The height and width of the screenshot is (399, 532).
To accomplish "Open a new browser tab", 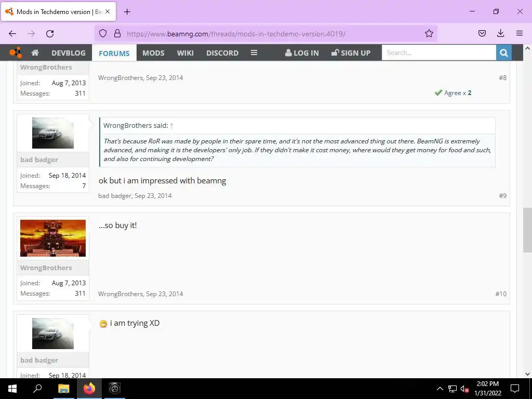I will [127, 12].
